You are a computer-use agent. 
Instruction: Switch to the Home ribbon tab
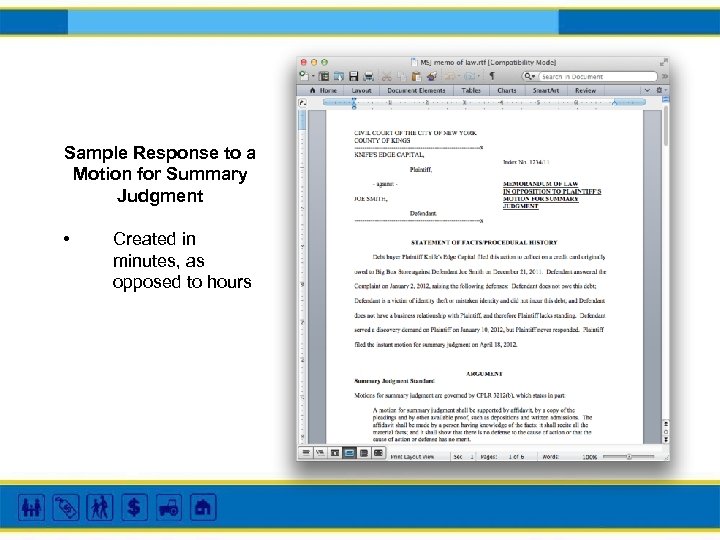pos(323,90)
